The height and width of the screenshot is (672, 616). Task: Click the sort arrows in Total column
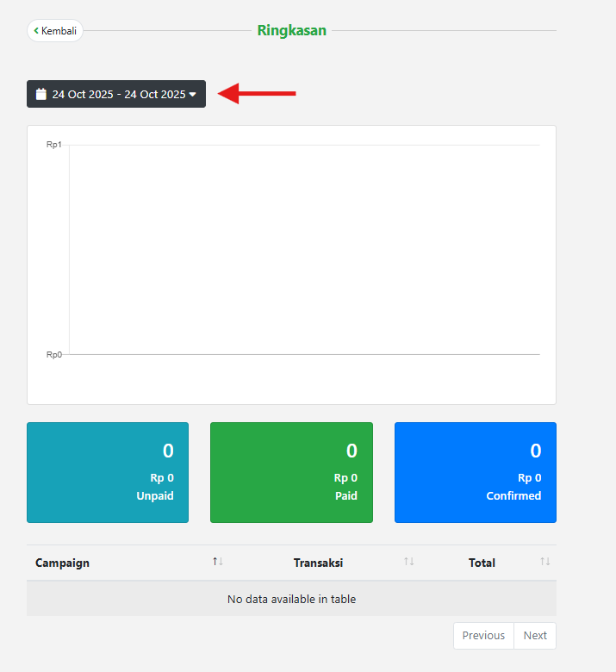[x=544, y=562]
